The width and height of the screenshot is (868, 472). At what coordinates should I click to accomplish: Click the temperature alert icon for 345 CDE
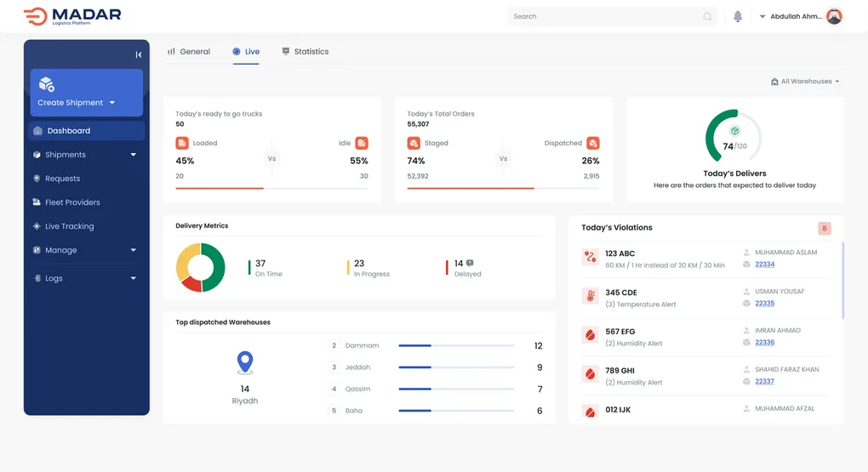[590, 296]
